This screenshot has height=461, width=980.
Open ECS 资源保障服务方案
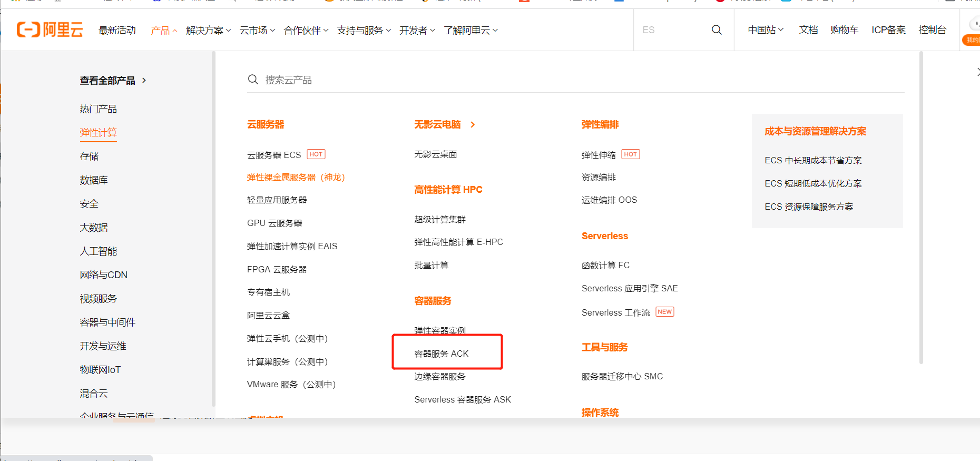pyautogui.click(x=809, y=207)
